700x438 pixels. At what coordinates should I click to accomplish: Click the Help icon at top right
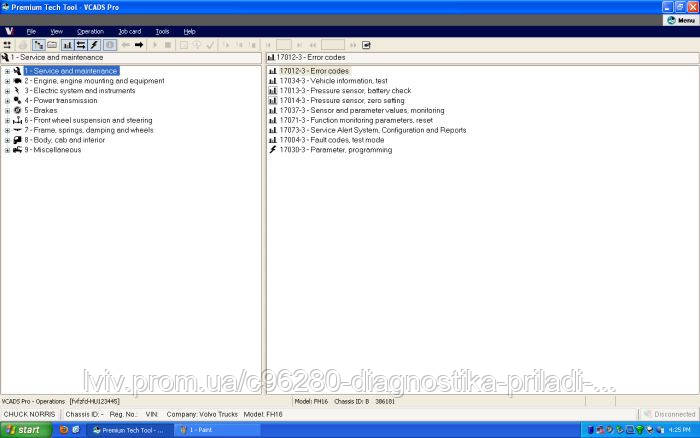[x=680, y=19]
